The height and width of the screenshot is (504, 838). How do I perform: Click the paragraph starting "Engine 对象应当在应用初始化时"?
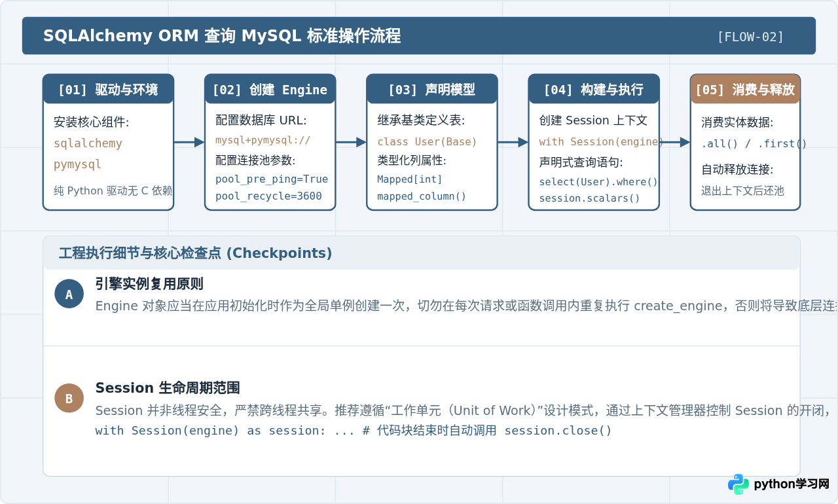click(467, 306)
